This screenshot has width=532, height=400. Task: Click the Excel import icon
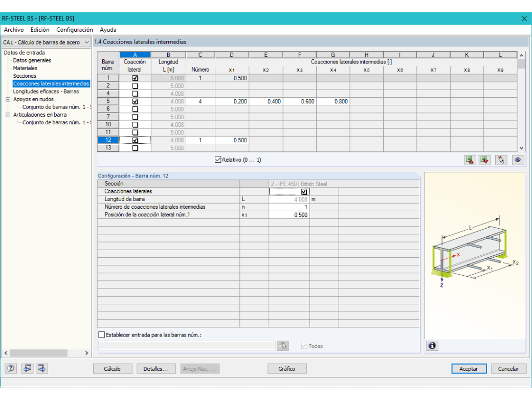coord(485,160)
